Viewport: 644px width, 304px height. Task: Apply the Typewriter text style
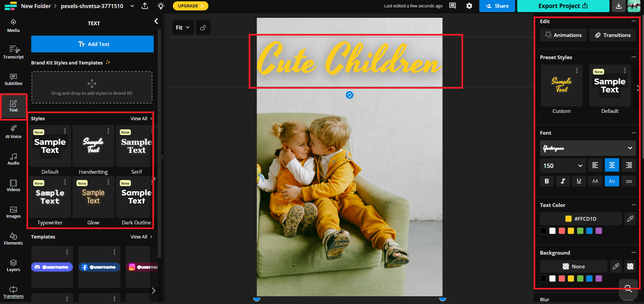coord(50,197)
